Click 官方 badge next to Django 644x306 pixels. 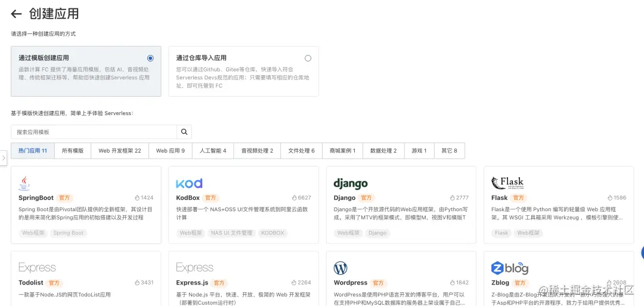366,197
